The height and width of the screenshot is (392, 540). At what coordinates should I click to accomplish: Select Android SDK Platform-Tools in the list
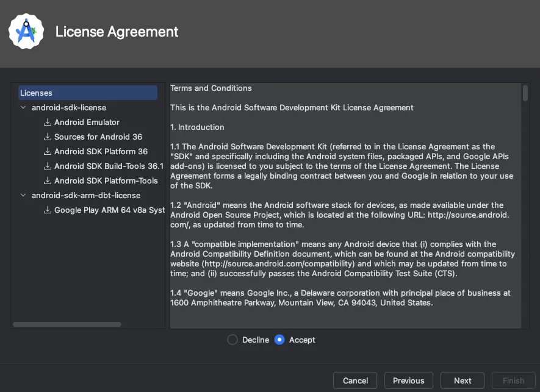106,181
